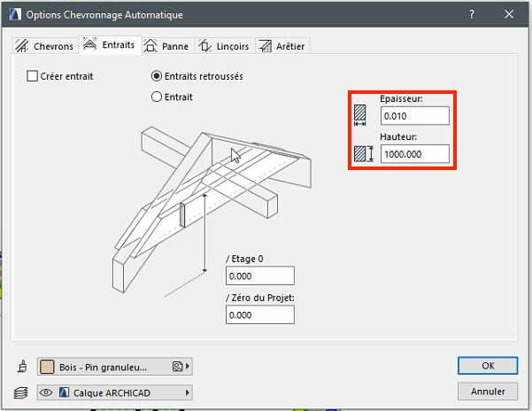Screen dimensions: 532x411
Task: Click the Annuler button
Action: point(488,392)
